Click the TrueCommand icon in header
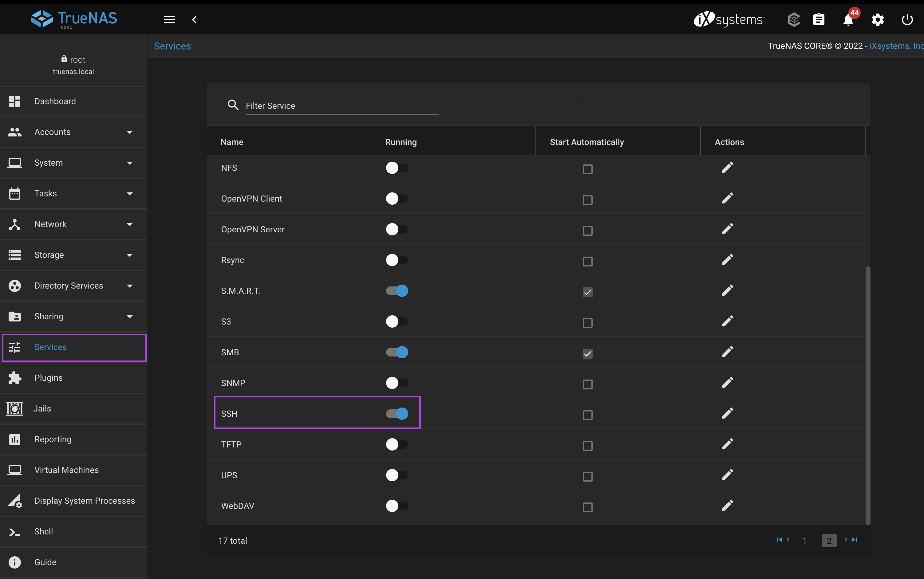924x579 pixels. click(794, 20)
